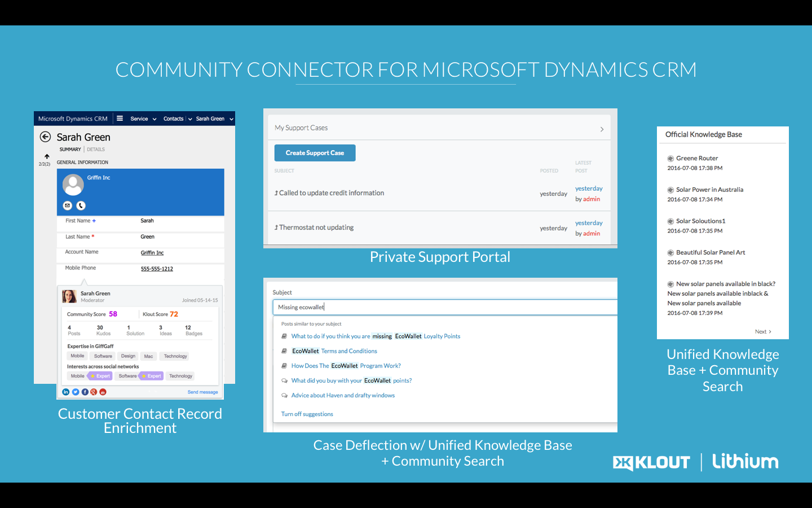
Task: Open What did you buy with EcoWallet points
Action: (351, 380)
